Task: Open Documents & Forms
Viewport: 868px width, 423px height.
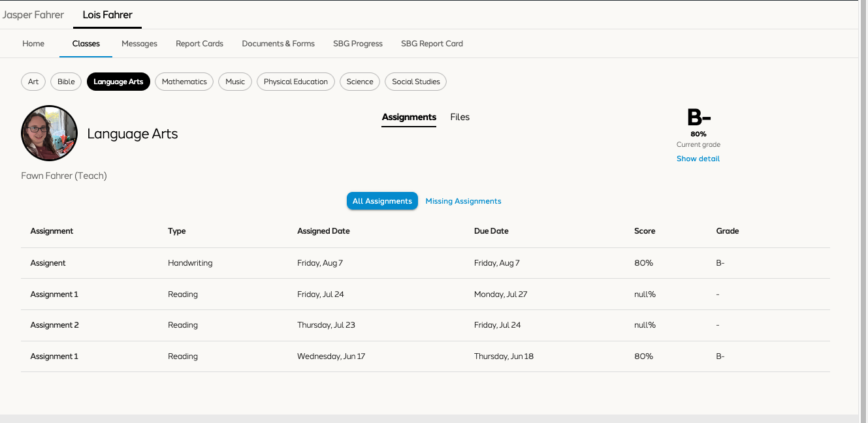Action: click(x=278, y=44)
